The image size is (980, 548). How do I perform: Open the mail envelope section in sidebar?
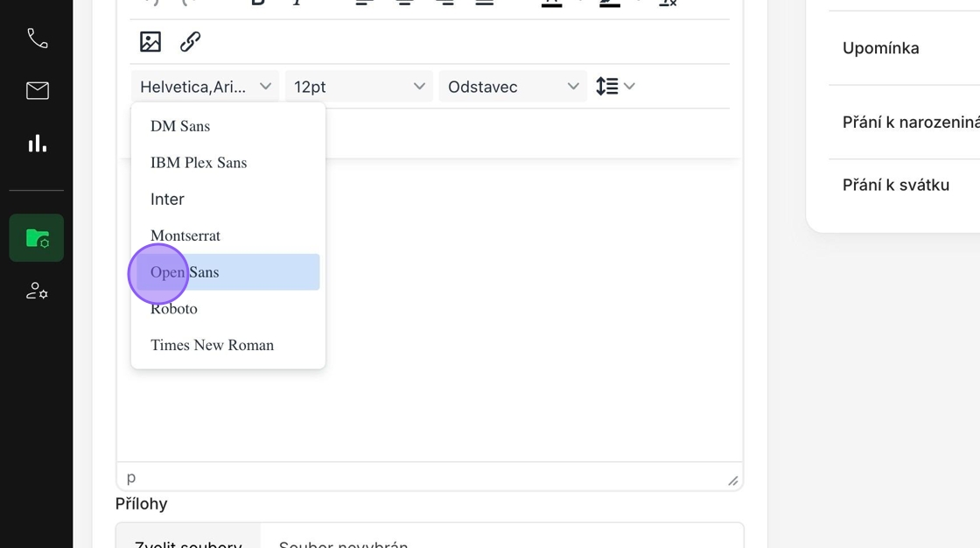click(x=37, y=91)
